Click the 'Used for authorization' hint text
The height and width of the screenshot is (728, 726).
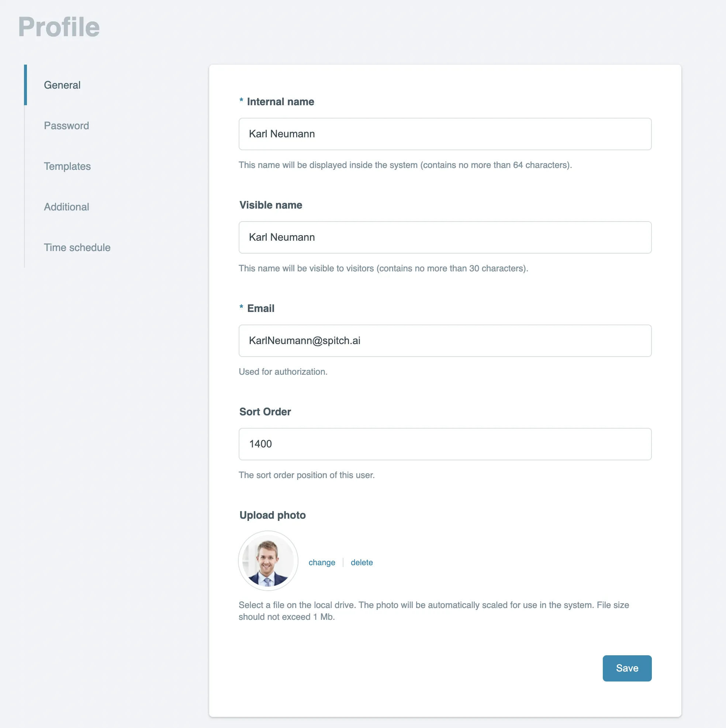pos(283,372)
